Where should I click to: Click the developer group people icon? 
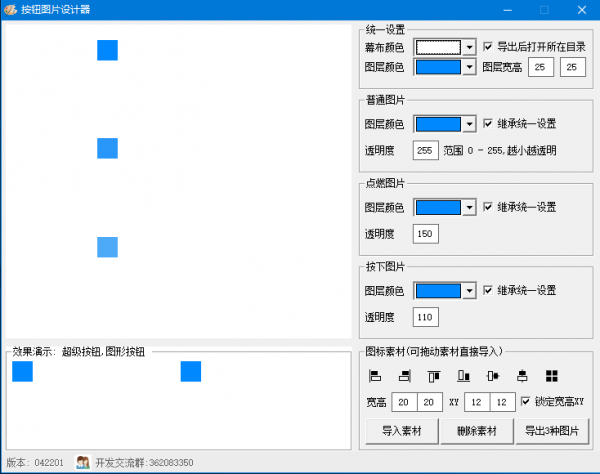click(x=83, y=463)
